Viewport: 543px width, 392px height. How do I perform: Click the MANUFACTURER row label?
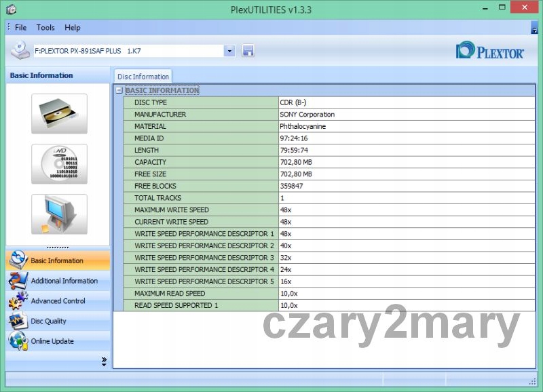click(x=160, y=114)
